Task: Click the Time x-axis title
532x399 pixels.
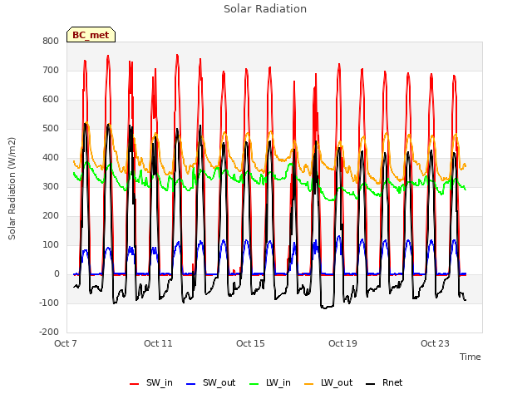Action: tap(470, 357)
